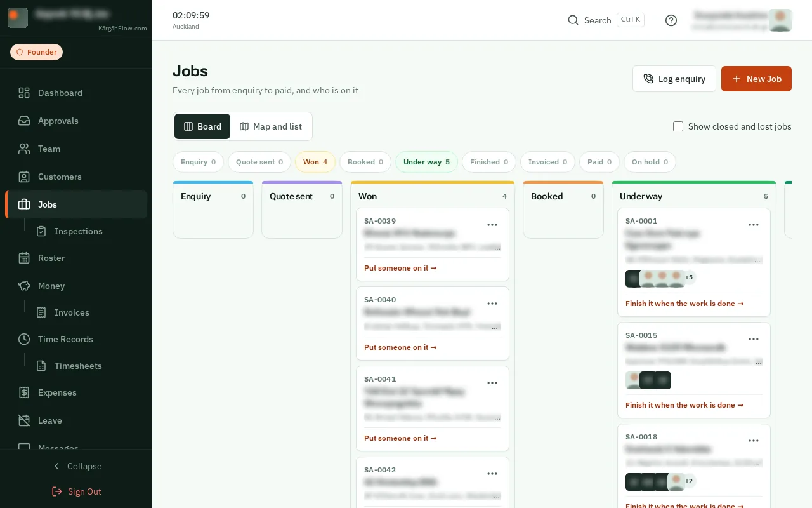The width and height of the screenshot is (812, 508).
Task: Toggle the Finished 0 filter chip
Action: pos(489,162)
